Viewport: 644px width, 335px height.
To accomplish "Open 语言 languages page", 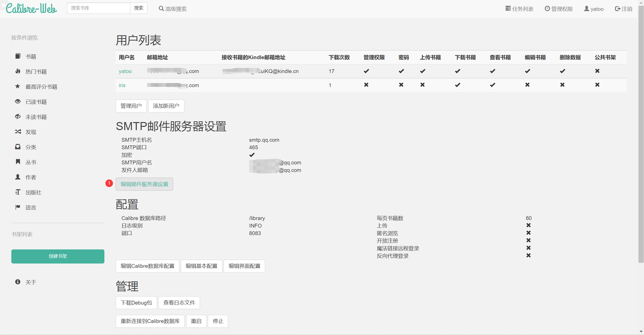I will (x=31, y=208).
